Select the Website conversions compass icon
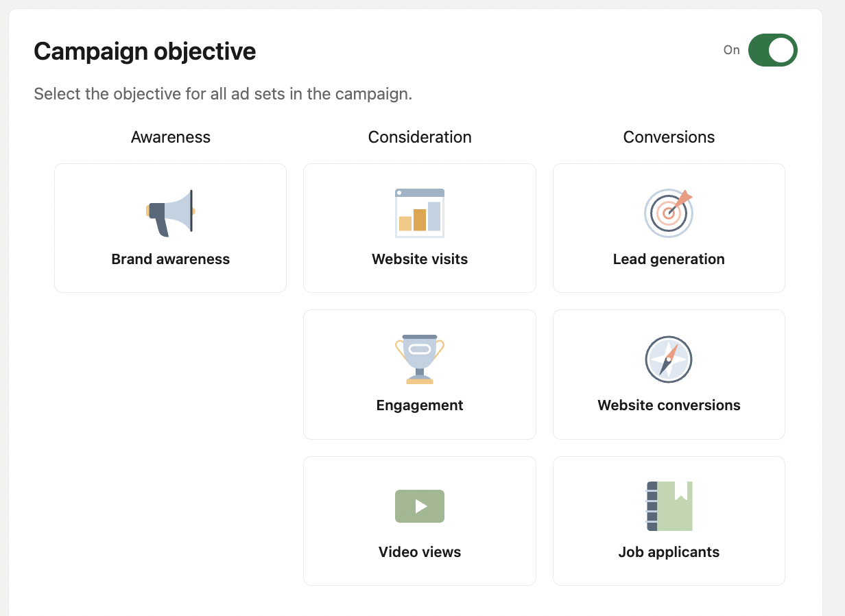This screenshot has height=616, width=845. pos(669,359)
